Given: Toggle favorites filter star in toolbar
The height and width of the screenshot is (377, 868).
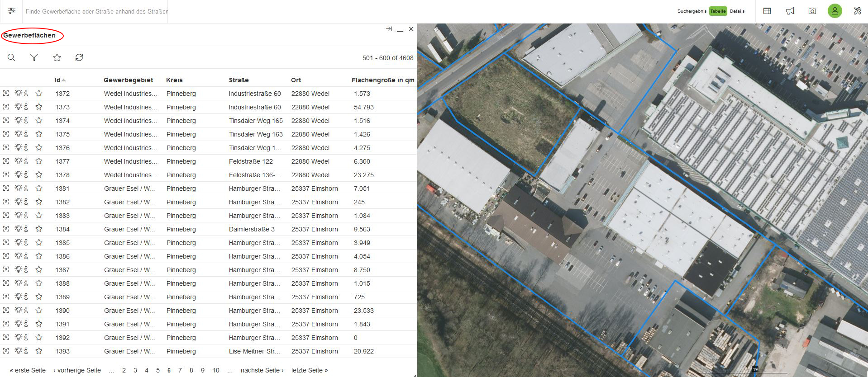Looking at the screenshot, I should tap(57, 57).
